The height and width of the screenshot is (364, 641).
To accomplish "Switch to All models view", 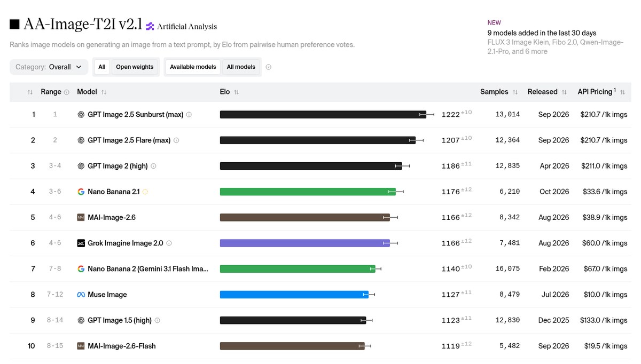I will [241, 67].
